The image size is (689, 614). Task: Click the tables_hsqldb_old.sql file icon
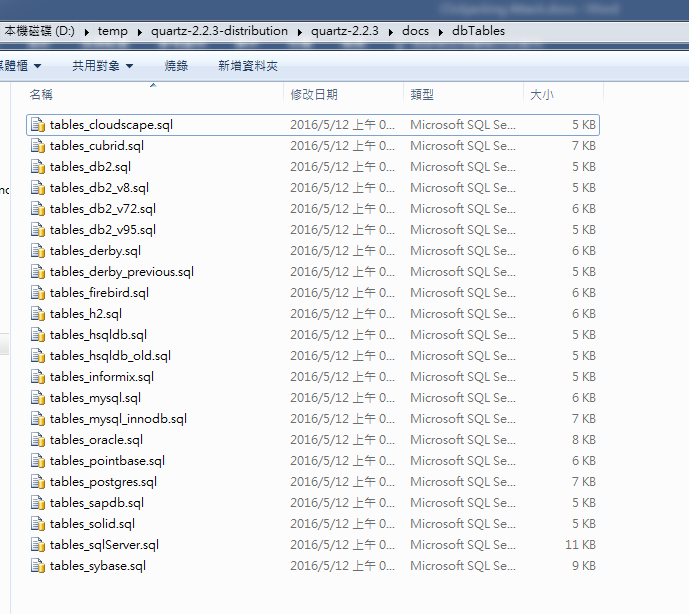pyautogui.click(x=38, y=356)
